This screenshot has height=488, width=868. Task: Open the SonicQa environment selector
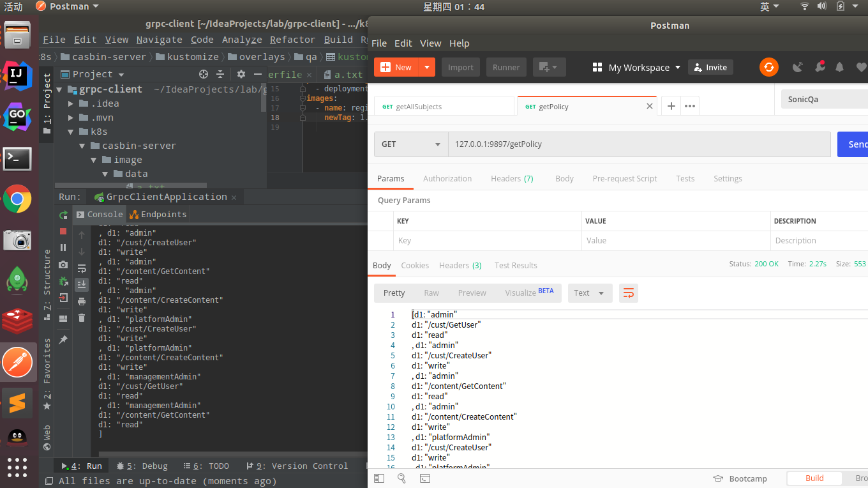[x=825, y=99]
